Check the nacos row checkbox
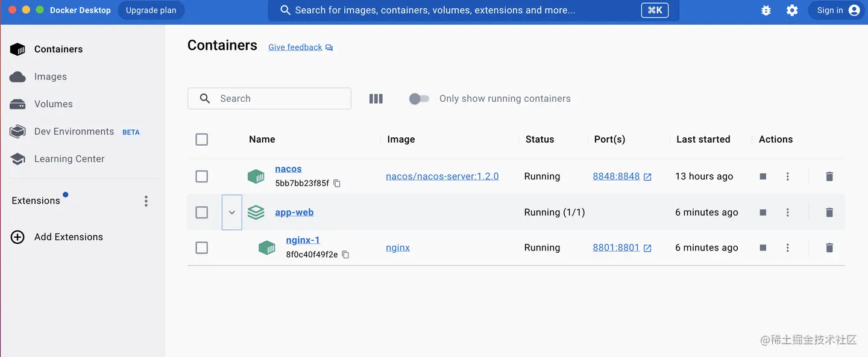Image resolution: width=868 pixels, height=357 pixels. click(x=202, y=176)
